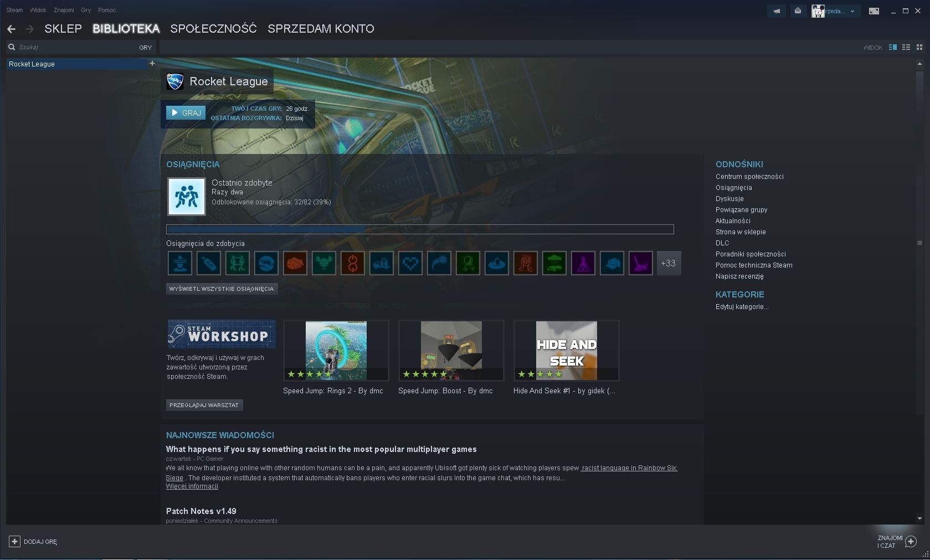Open the 'Strona w sklepie' link
Viewport: 930px width, 560px height.
point(741,232)
